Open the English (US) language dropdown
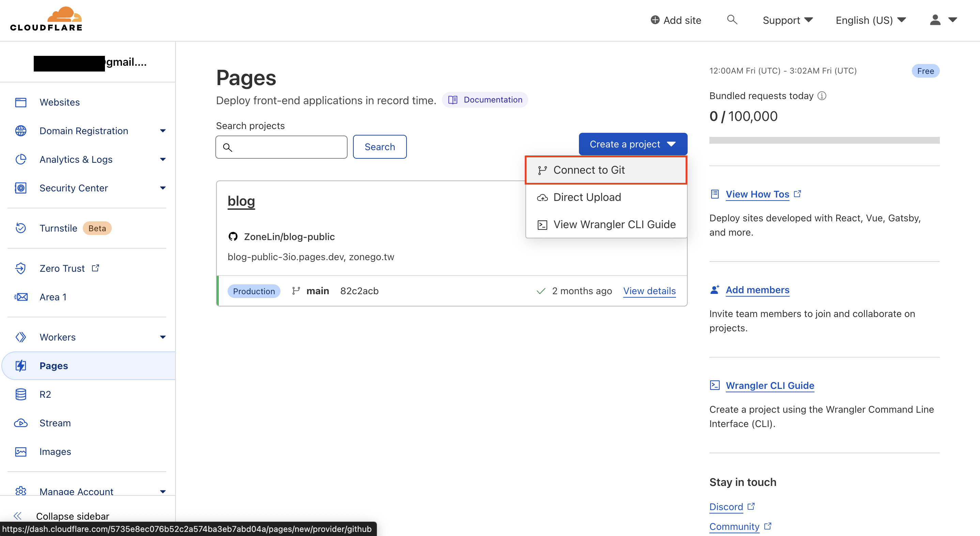980x536 pixels. (x=871, y=20)
